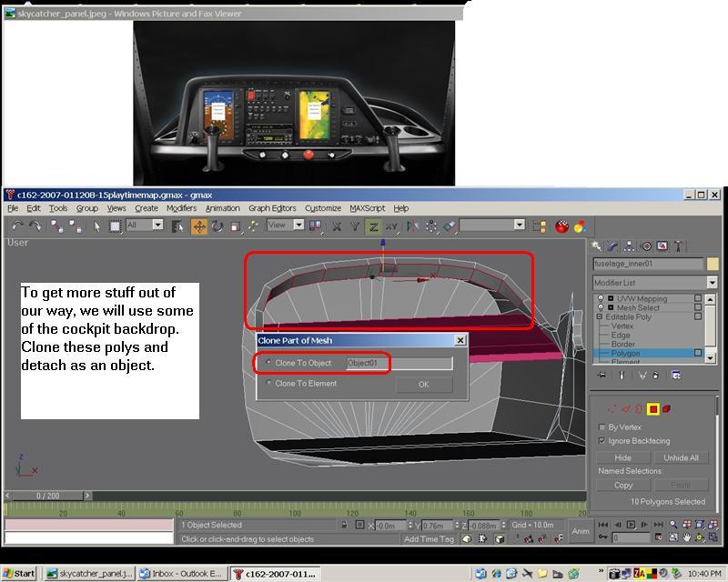The image size is (728, 582).
Task: Click the fuselage_inner01 object color swatch
Action: [713, 264]
